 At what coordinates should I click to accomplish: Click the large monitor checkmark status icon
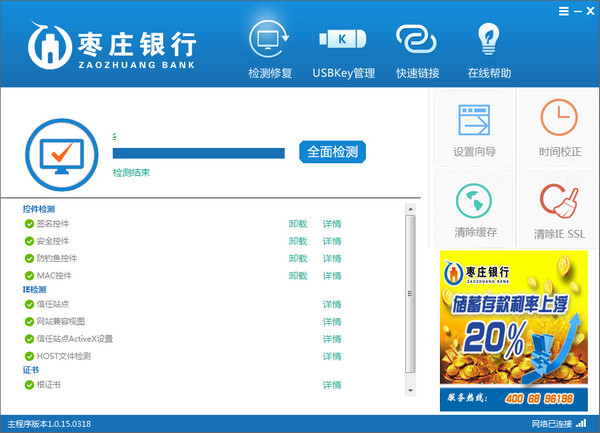pos(62,155)
